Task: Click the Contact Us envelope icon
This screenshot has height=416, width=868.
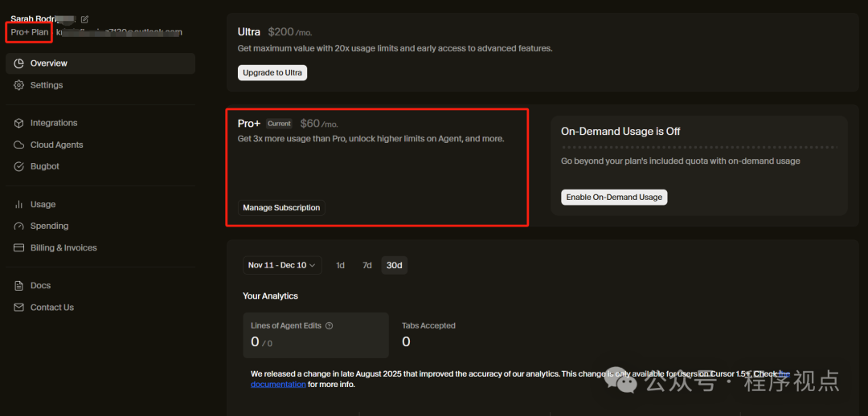Action: (x=18, y=308)
